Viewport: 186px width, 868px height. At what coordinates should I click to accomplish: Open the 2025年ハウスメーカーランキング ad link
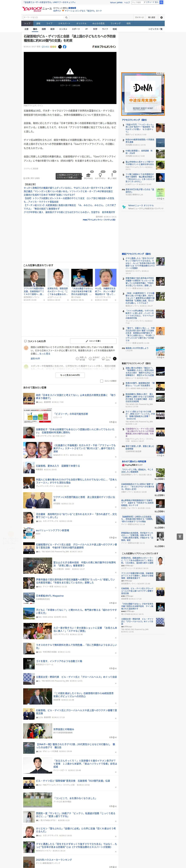54,860
